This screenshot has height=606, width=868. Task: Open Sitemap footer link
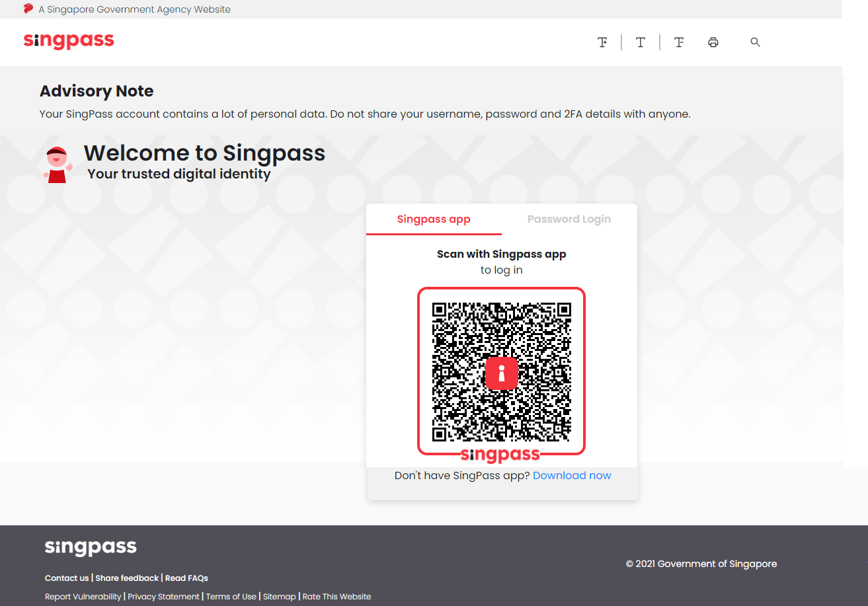click(x=280, y=597)
